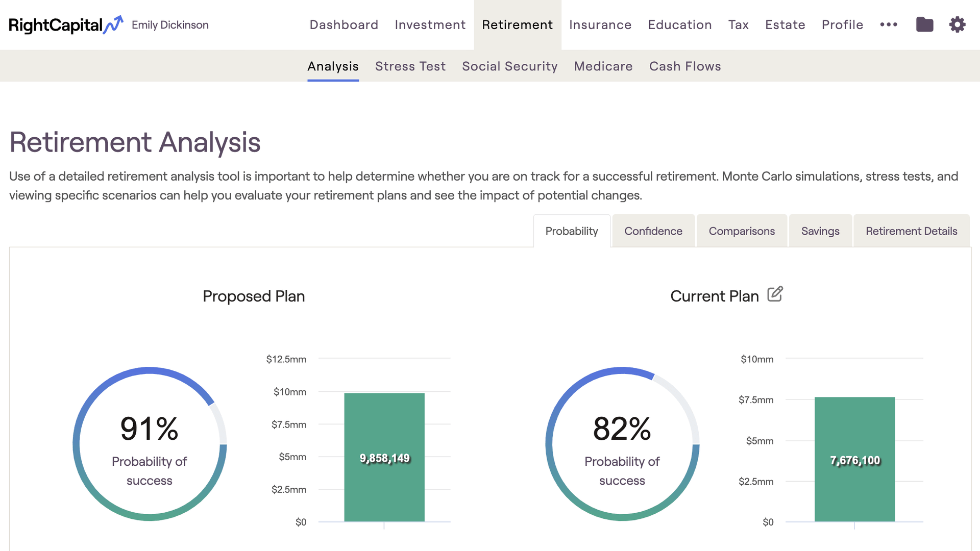This screenshot has width=980, height=551.
Task: Open the settings gear icon
Action: coord(957,24)
